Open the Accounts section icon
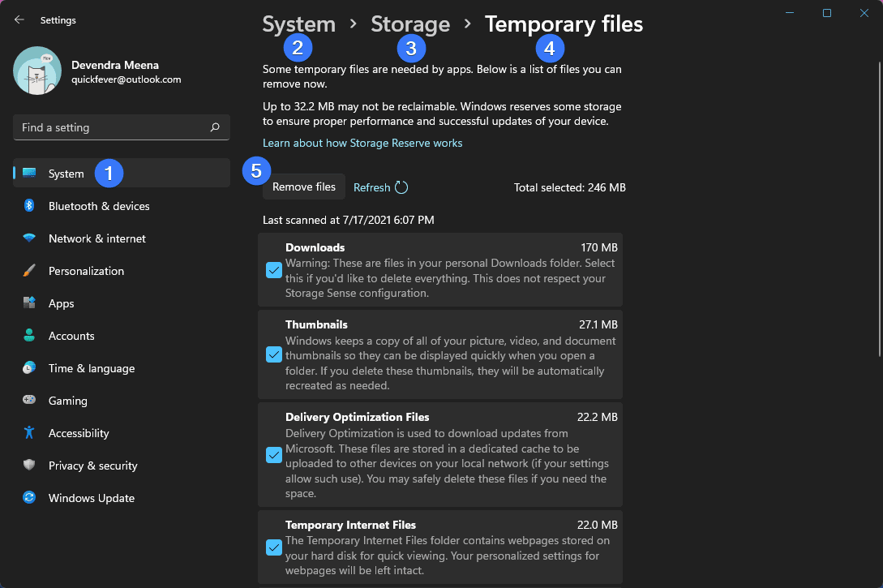The height and width of the screenshot is (588, 883). tap(28, 336)
